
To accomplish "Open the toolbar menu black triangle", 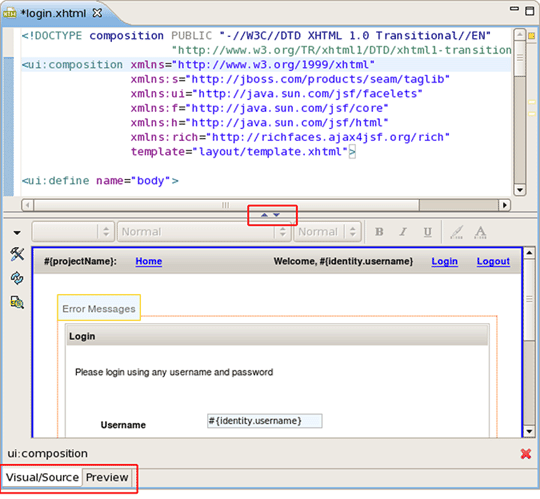I will click(x=17, y=233).
